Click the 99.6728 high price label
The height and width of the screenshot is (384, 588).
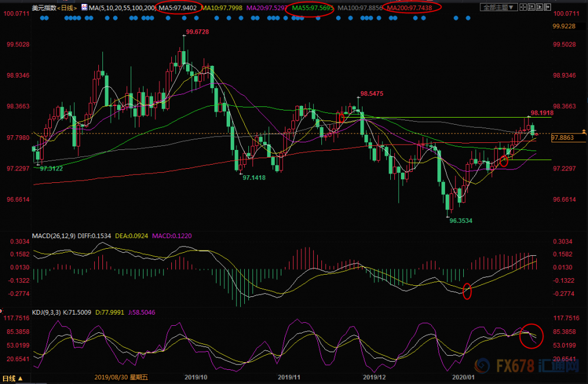pos(198,32)
